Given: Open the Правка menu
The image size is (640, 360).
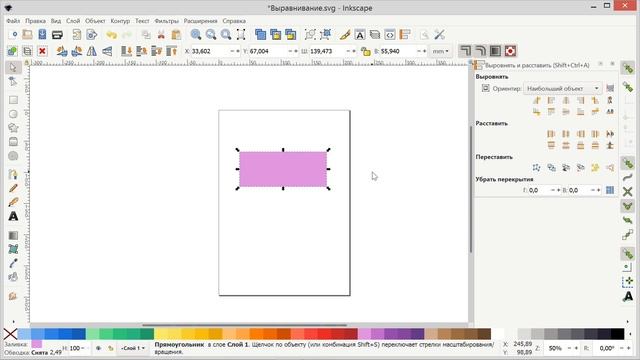Looking at the screenshot, I should point(35,21).
